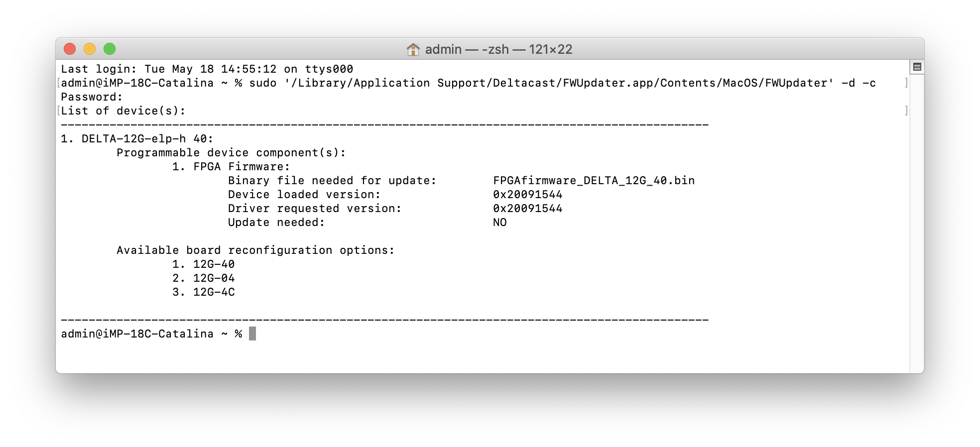
Task: Click the closing bracket mark beside sudo command
Action: pos(906,83)
